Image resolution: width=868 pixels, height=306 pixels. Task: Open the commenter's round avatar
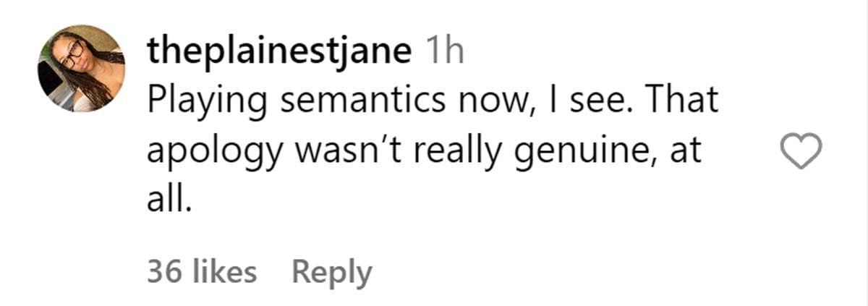[x=81, y=69]
